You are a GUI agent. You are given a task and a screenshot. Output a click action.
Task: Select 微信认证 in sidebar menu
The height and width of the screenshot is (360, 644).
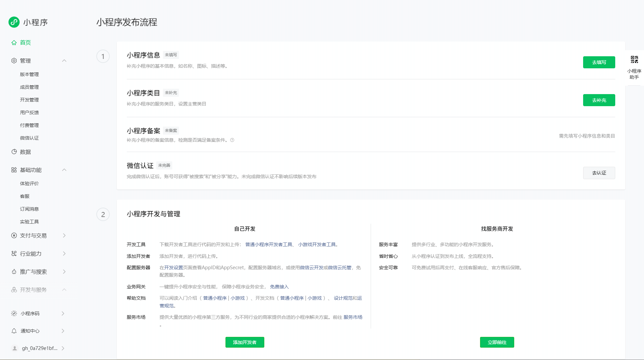[29, 138]
